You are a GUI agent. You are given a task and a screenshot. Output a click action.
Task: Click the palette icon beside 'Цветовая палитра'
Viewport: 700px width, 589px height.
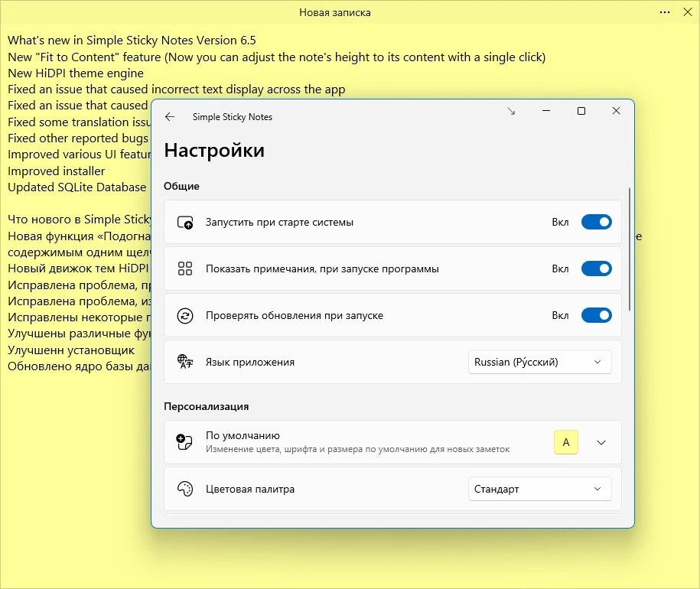click(185, 489)
